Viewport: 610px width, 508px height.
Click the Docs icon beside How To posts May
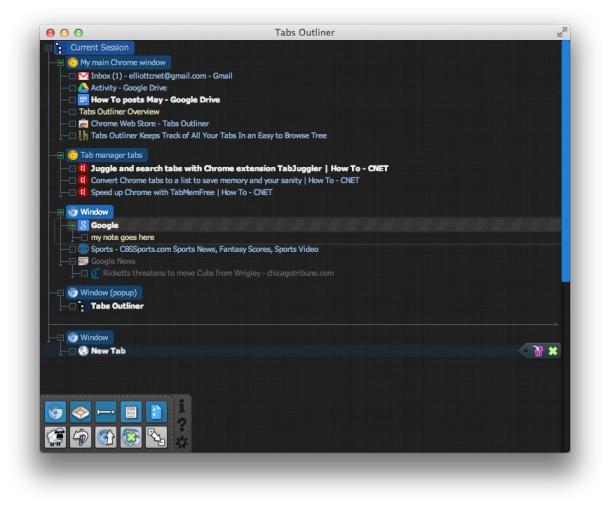tap(83, 100)
